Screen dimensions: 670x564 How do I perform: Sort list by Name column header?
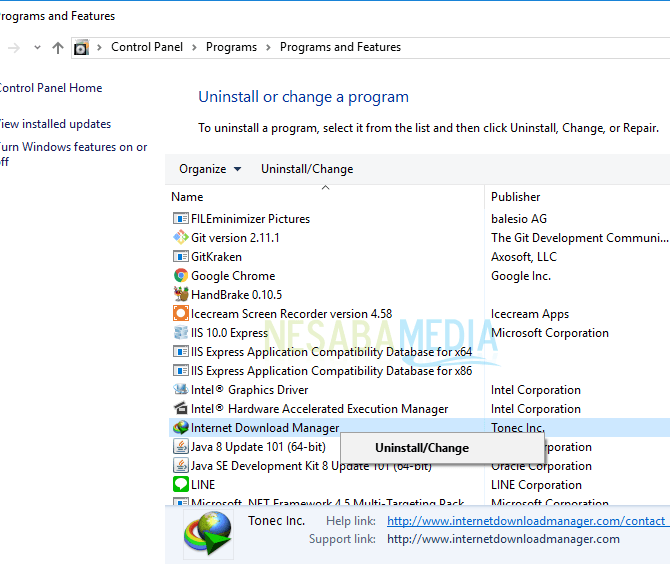coord(187,197)
